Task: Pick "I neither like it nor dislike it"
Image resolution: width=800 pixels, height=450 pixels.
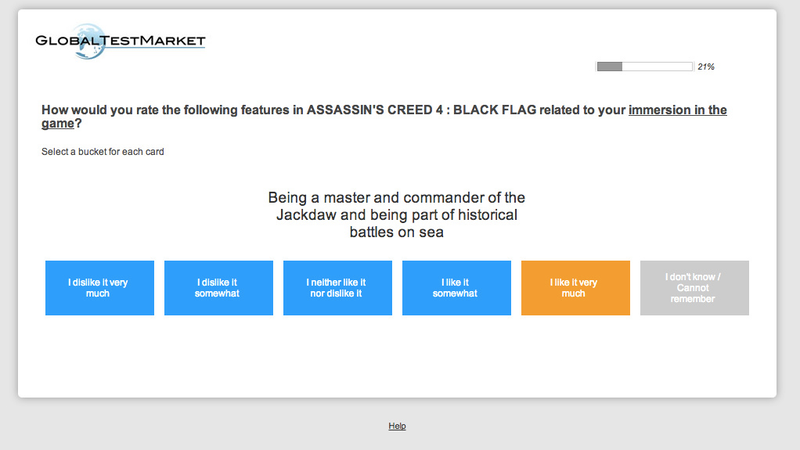Action: pyautogui.click(x=338, y=288)
